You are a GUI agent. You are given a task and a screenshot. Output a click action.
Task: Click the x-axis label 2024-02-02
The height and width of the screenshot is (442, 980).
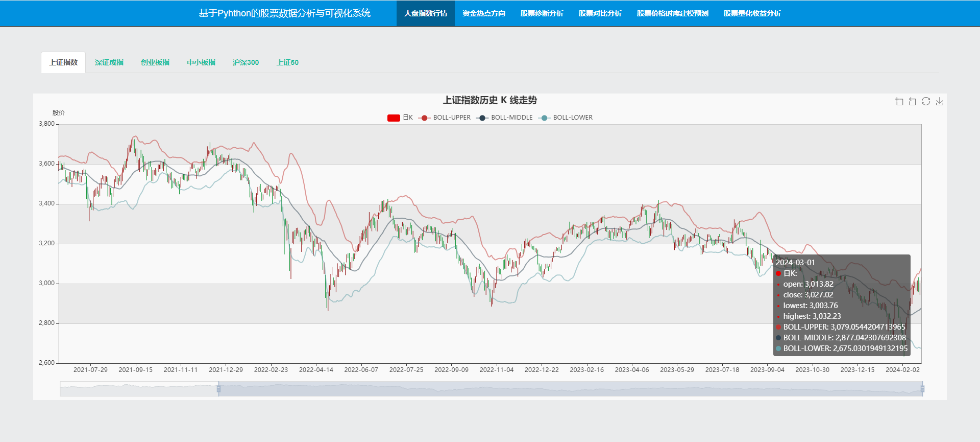[902, 370]
